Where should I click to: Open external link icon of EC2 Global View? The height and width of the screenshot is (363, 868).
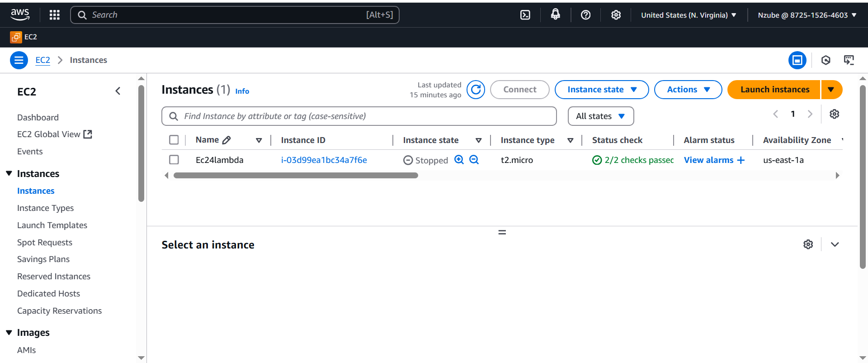[88, 134]
